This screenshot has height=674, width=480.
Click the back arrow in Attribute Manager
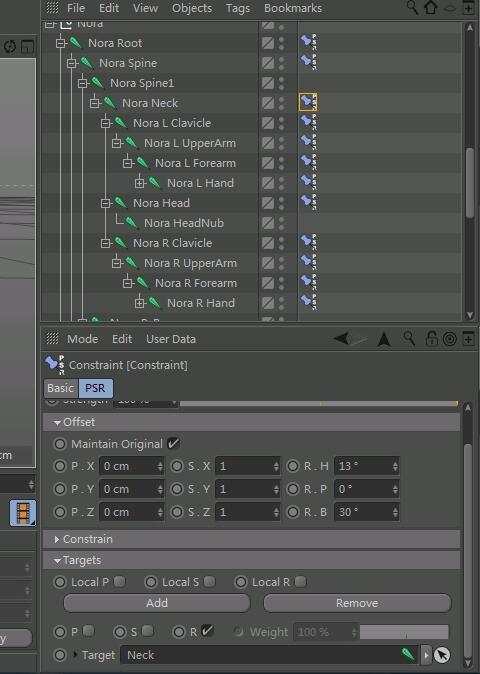click(x=342, y=339)
